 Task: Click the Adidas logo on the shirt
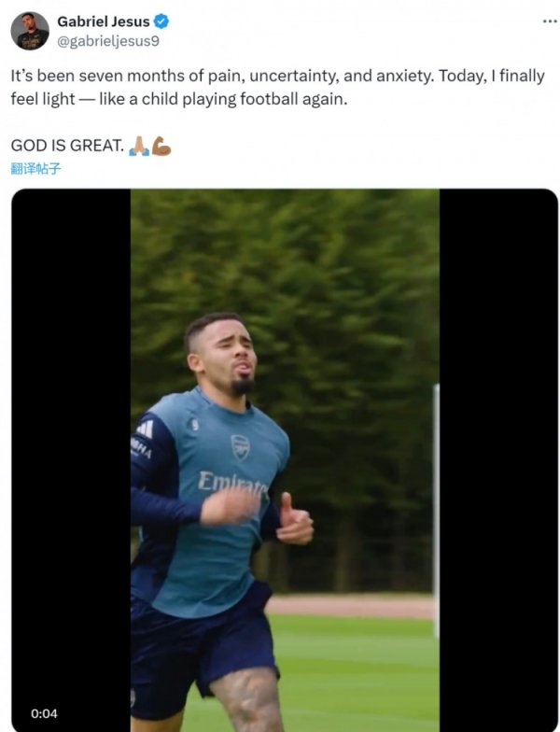(x=145, y=428)
